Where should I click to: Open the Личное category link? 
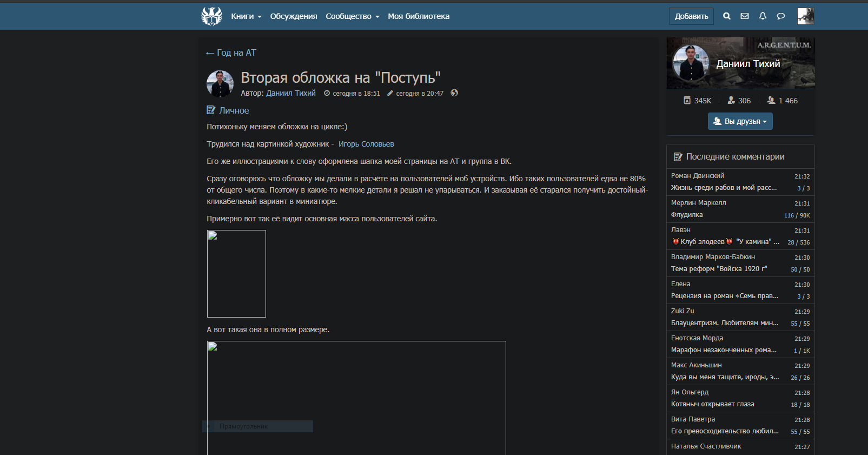[234, 110]
